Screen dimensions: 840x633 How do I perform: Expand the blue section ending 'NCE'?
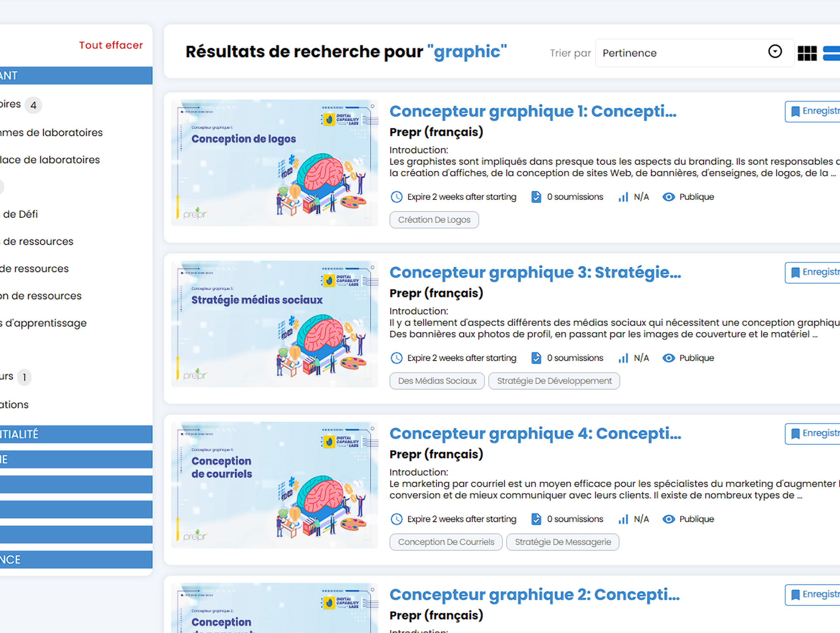[x=76, y=560]
